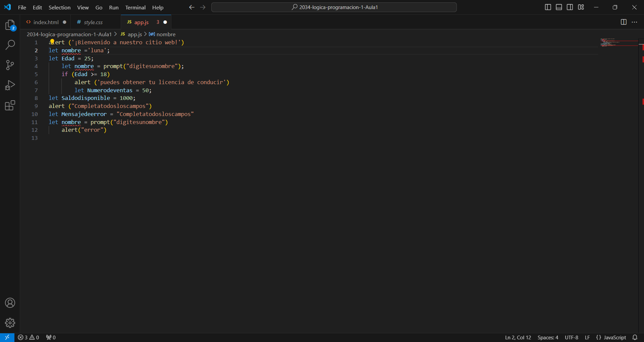Open the Explorer view in activity bar

(x=10, y=25)
